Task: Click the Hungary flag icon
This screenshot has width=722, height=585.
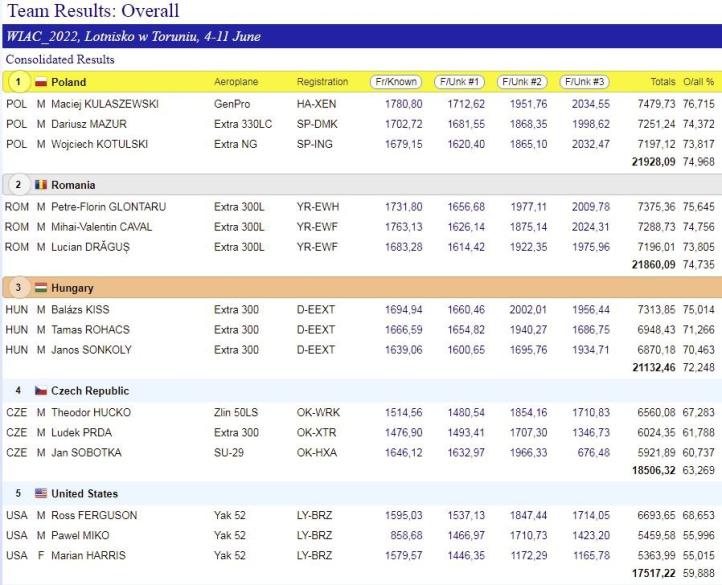Action: click(x=41, y=288)
